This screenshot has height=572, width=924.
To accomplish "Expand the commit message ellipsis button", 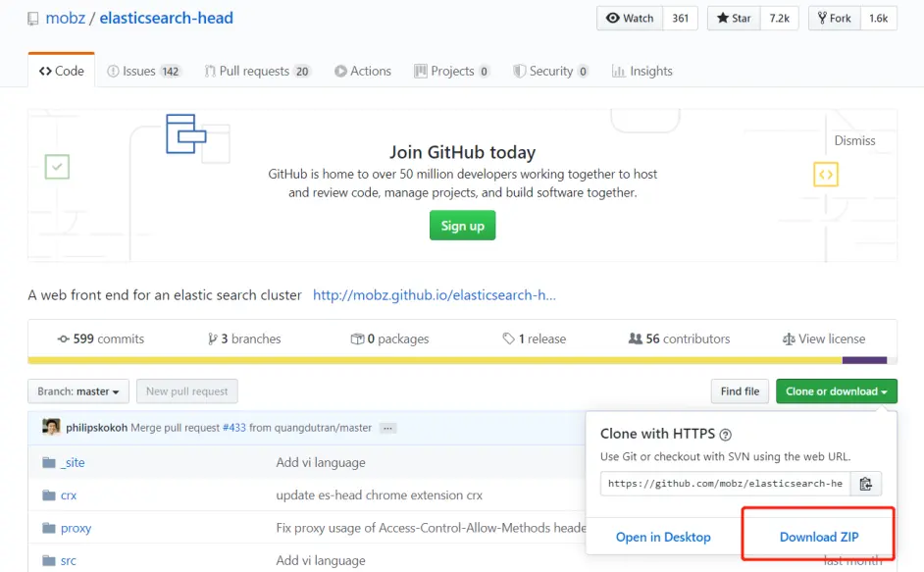I will 387,428.
